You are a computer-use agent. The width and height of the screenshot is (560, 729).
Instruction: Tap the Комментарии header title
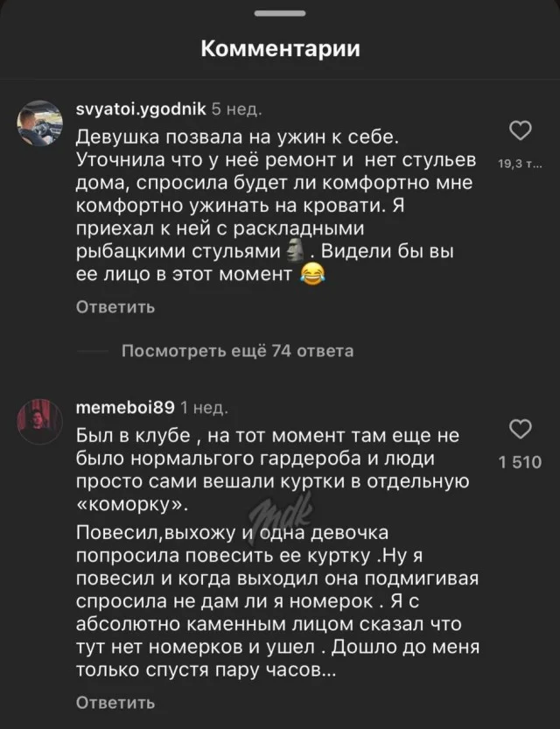(280, 49)
